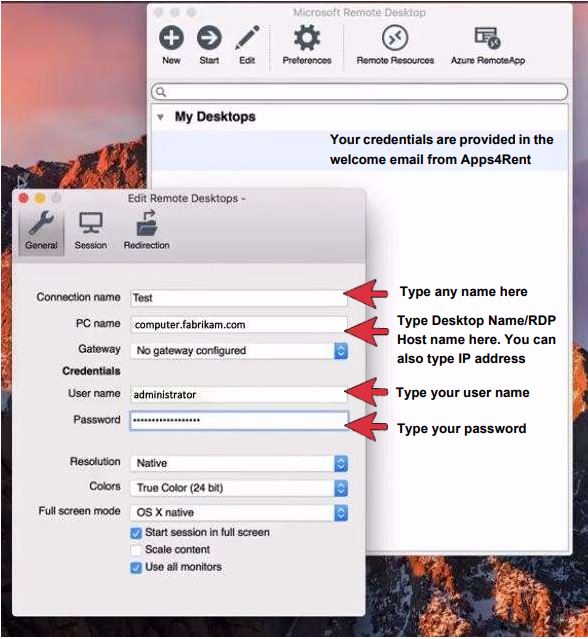Start the selected connection with arrow icon
The width and height of the screenshot is (588, 639).
tap(209, 37)
